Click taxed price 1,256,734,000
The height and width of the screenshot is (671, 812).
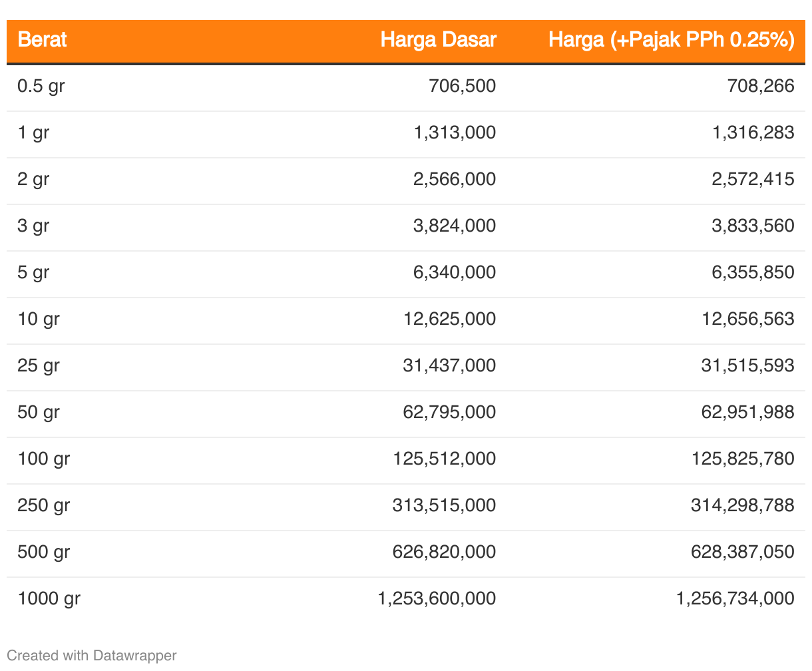pyautogui.click(x=735, y=598)
